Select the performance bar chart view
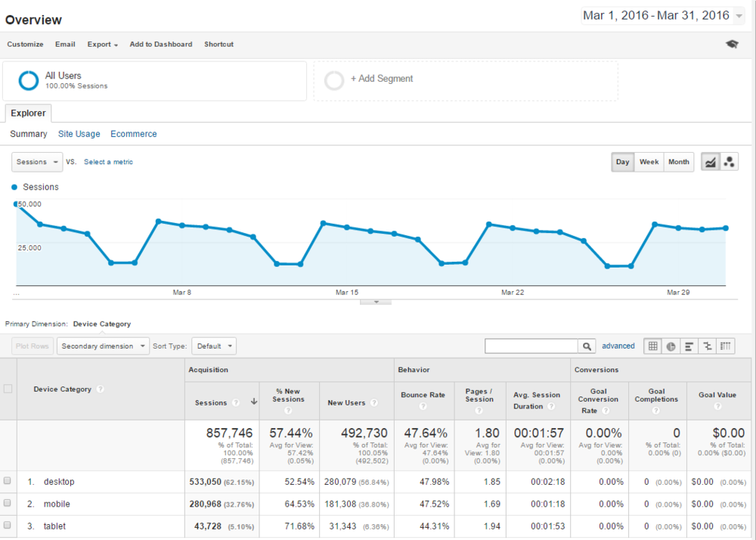Viewport: 756px width, 540px height. pos(689,346)
